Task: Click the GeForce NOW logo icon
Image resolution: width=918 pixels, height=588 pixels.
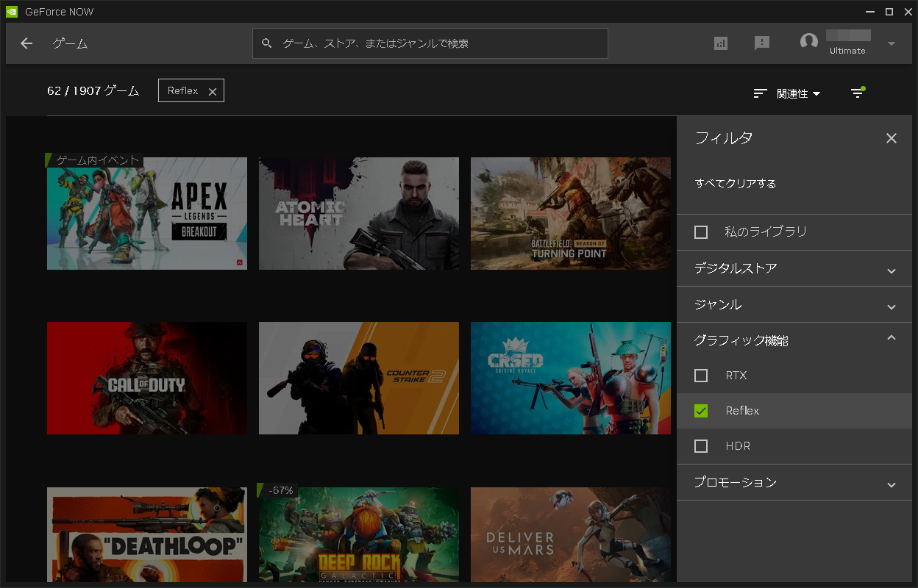Action: click(x=13, y=11)
